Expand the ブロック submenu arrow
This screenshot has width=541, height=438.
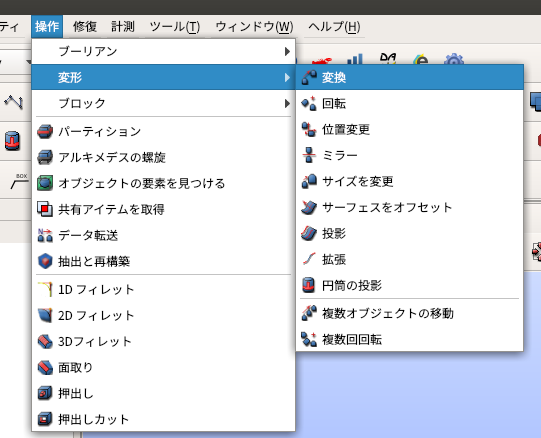point(287,103)
